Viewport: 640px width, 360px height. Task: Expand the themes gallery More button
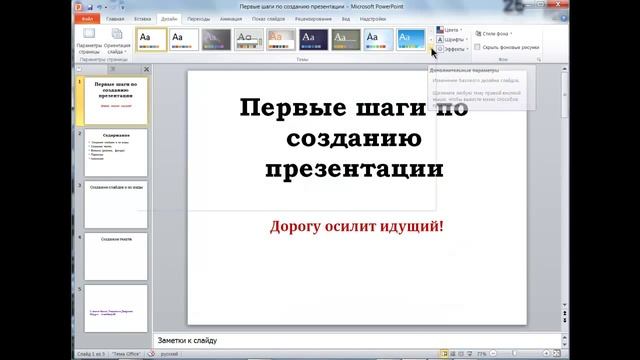pos(431,49)
